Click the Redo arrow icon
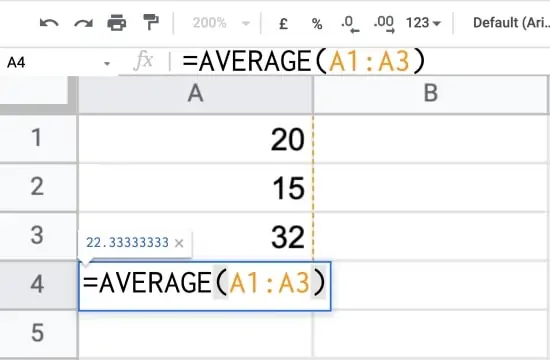 pyautogui.click(x=83, y=24)
